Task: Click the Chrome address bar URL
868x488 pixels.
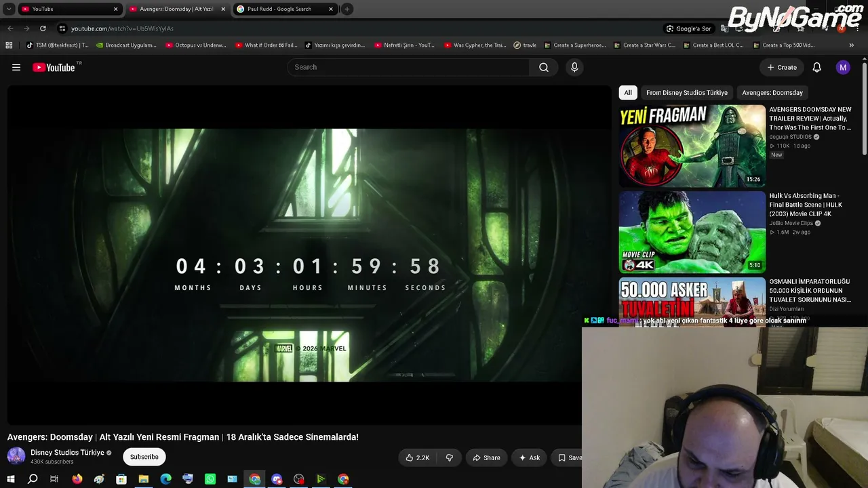Action: point(122,28)
